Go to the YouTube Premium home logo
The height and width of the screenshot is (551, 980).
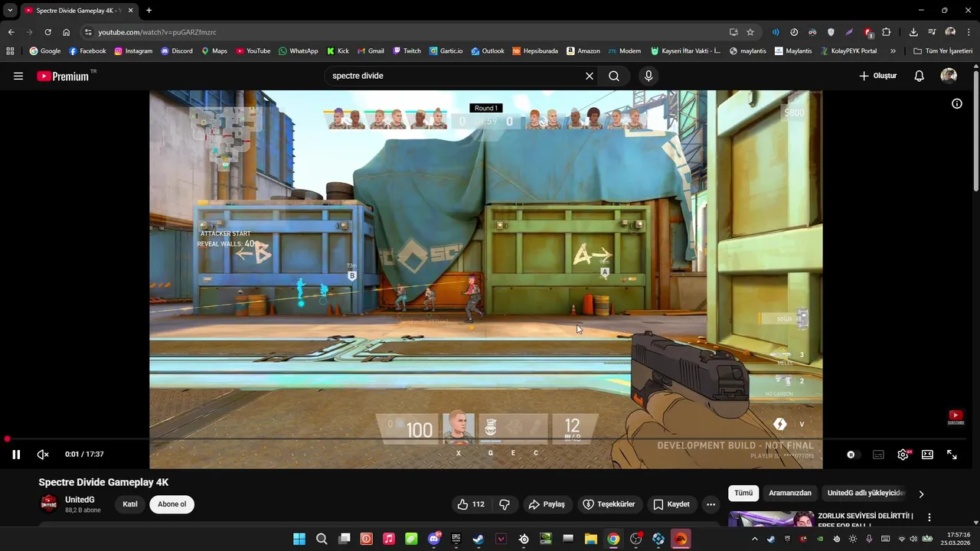point(66,76)
